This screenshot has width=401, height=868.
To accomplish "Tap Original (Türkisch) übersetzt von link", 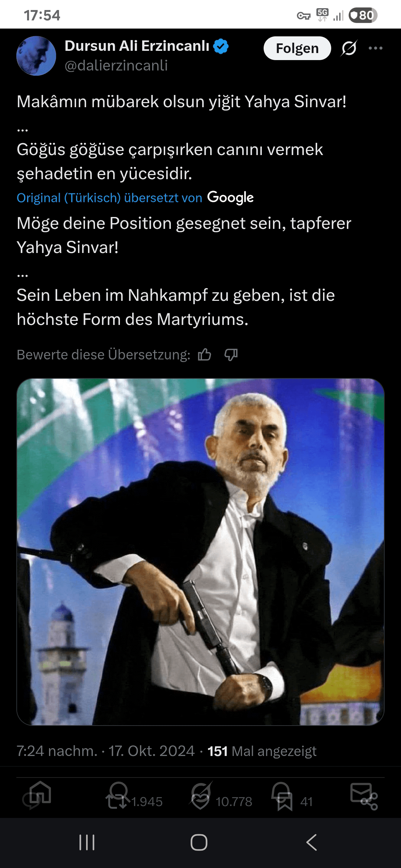I will point(110,198).
